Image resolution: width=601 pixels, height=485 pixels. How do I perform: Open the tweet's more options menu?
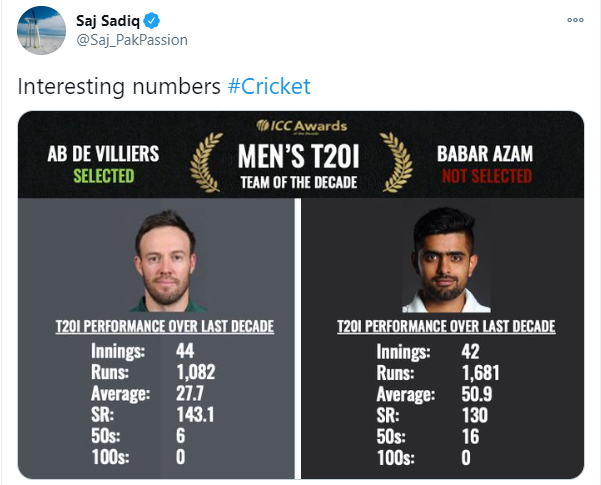(x=574, y=20)
